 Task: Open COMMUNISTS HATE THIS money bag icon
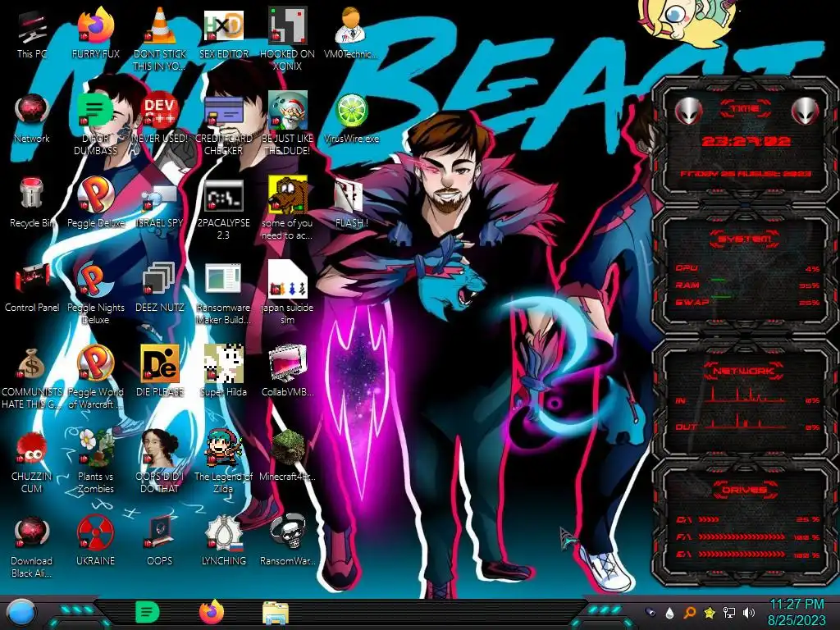coord(32,364)
